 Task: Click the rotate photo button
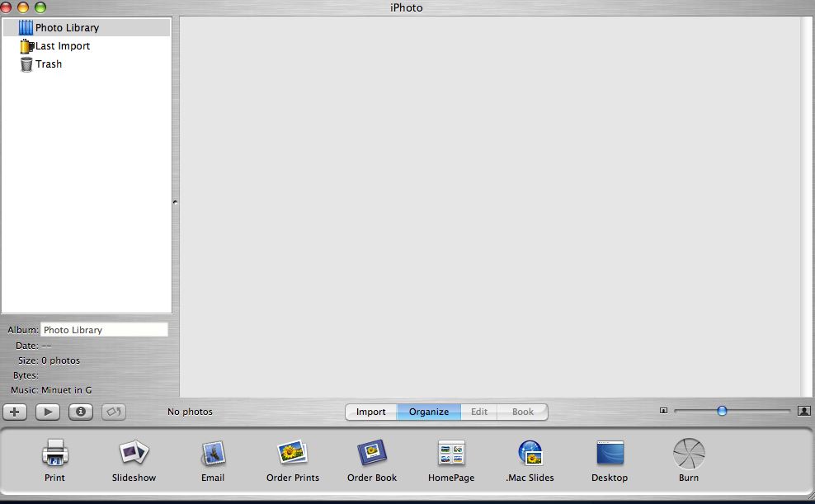(x=113, y=412)
